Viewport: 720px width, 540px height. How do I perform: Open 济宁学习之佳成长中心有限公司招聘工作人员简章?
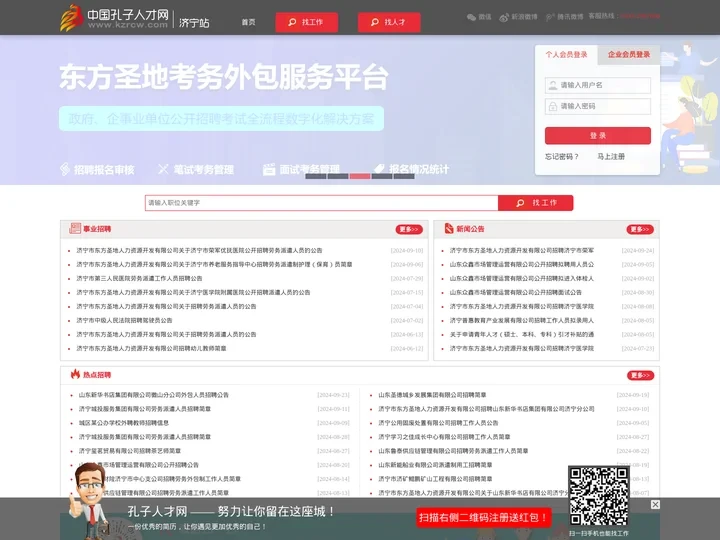click(444, 437)
